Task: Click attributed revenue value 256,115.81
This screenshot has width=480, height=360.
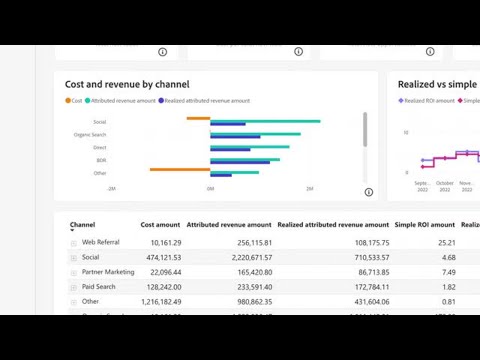Action: coord(255,243)
